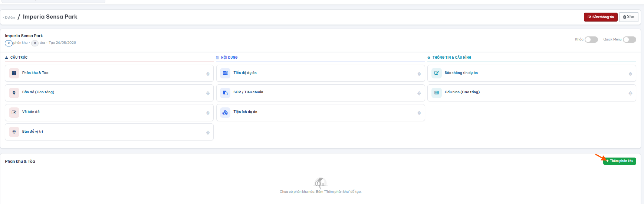Image resolution: width=644 pixels, height=204 pixels.
Task: Click the 0 tòa counter badge
Action: (x=35, y=43)
